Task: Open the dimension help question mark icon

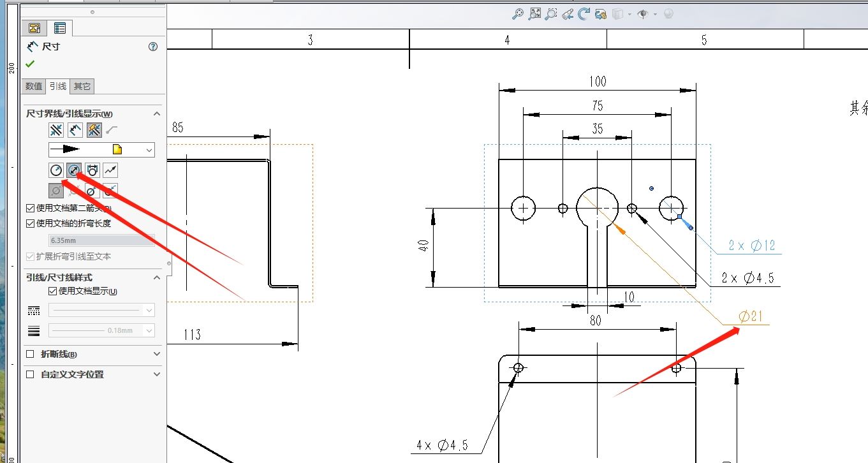Action: [153, 47]
